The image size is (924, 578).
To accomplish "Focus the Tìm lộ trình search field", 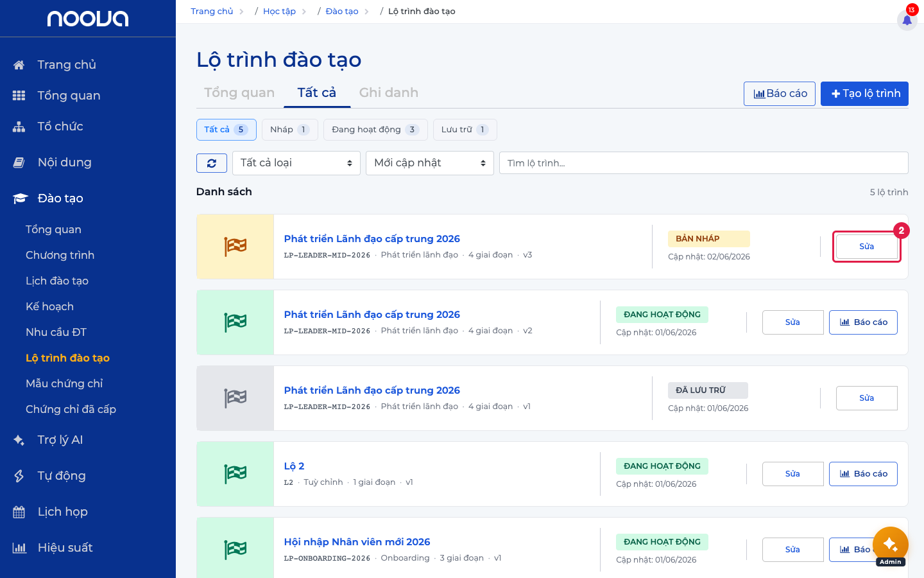I will tap(704, 163).
